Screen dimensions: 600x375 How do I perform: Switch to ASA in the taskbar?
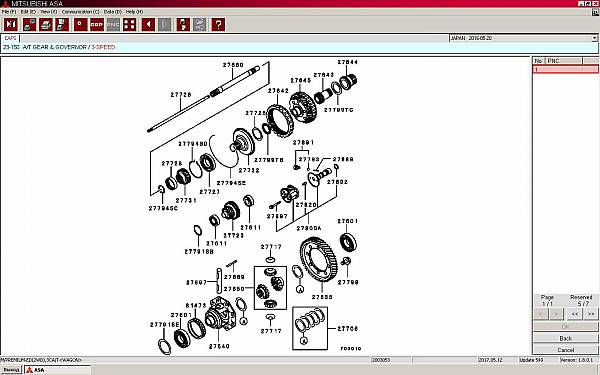pos(58,370)
